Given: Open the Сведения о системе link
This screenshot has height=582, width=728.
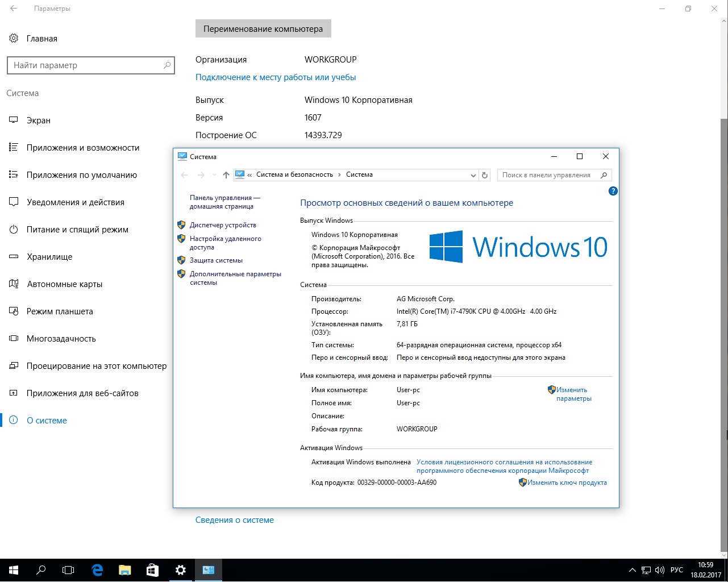Looking at the screenshot, I should [235, 520].
